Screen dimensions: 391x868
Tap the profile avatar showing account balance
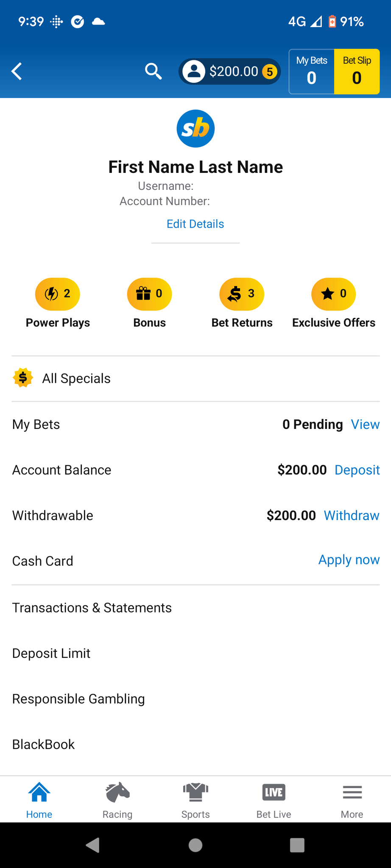pyautogui.click(x=229, y=71)
